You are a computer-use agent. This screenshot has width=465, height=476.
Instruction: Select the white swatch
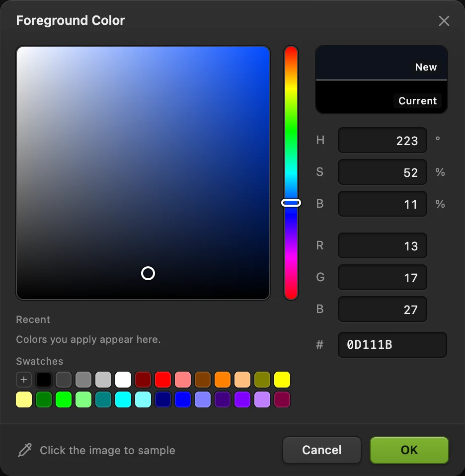coord(123,380)
